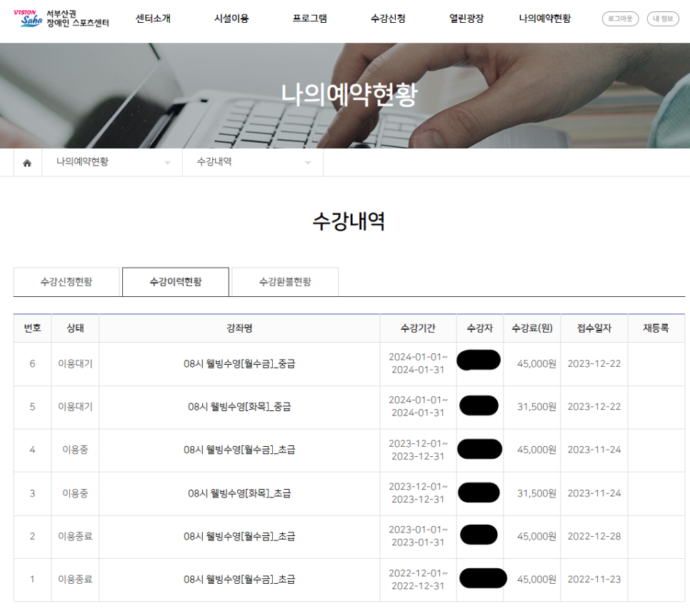Click the 2023-12-22 receipt date in row 5
Viewport: 690px width, 616px height.
coord(594,407)
